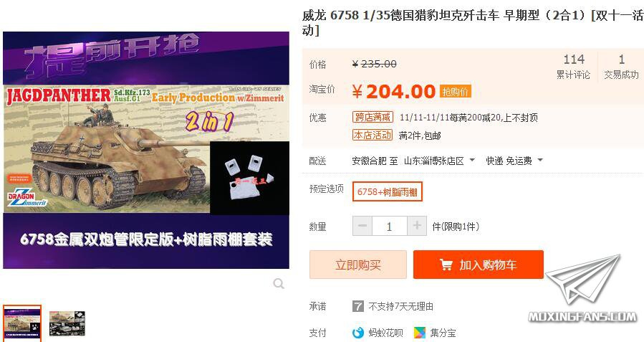Expand the 快递 免运费 shipping dropdown

point(514,161)
